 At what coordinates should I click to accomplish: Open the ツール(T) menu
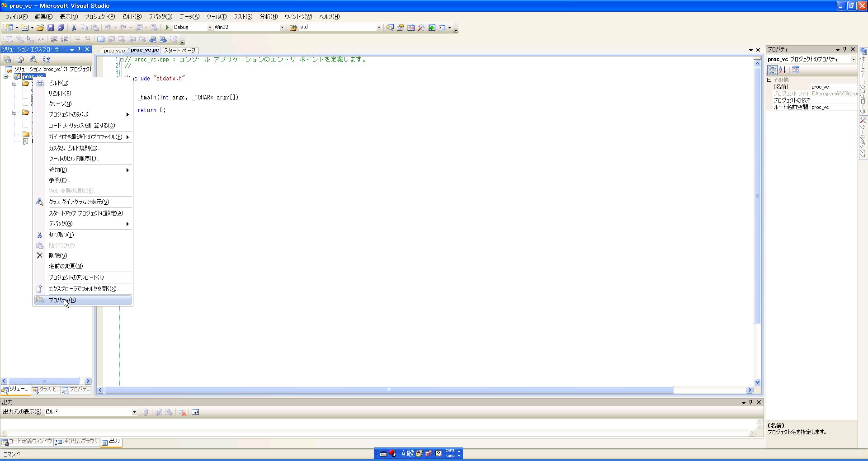[217, 17]
